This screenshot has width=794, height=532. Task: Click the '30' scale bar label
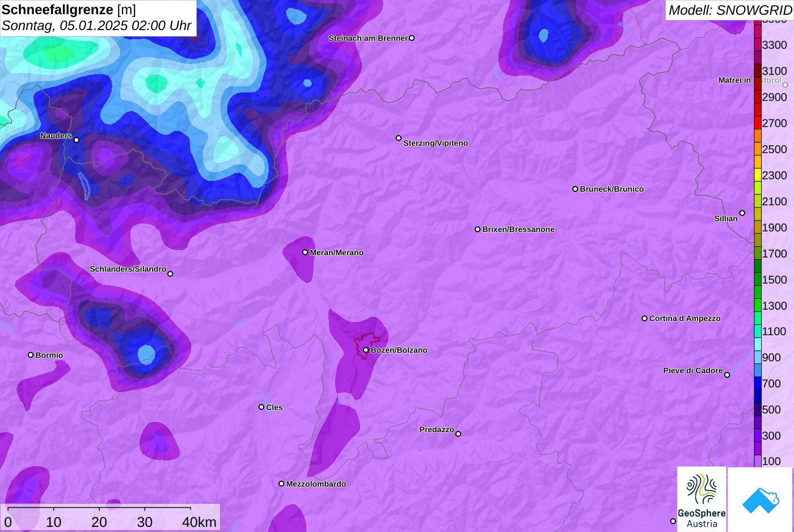145,522
